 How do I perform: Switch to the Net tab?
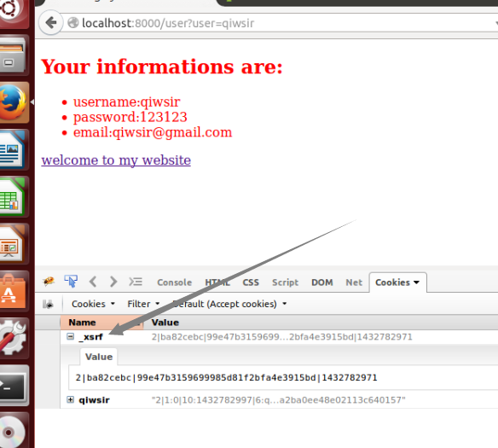[x=354, y=282]
